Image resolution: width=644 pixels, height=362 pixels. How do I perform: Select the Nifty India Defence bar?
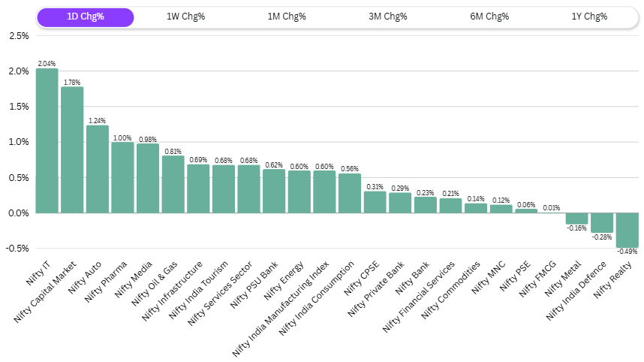pyautogui.click(x=602, y=222)
